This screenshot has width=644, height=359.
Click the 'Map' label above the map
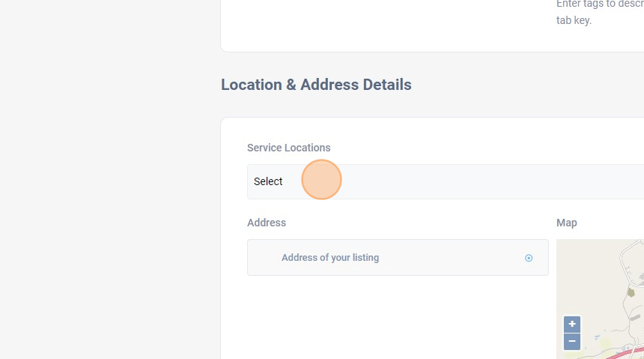pos(567,223)
